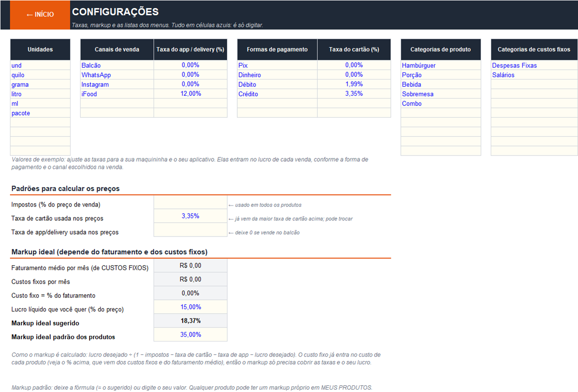Screen dimensions: 578x392
Task: Select the 'Categorias de custos fixos' header
Action: point(534,50)
